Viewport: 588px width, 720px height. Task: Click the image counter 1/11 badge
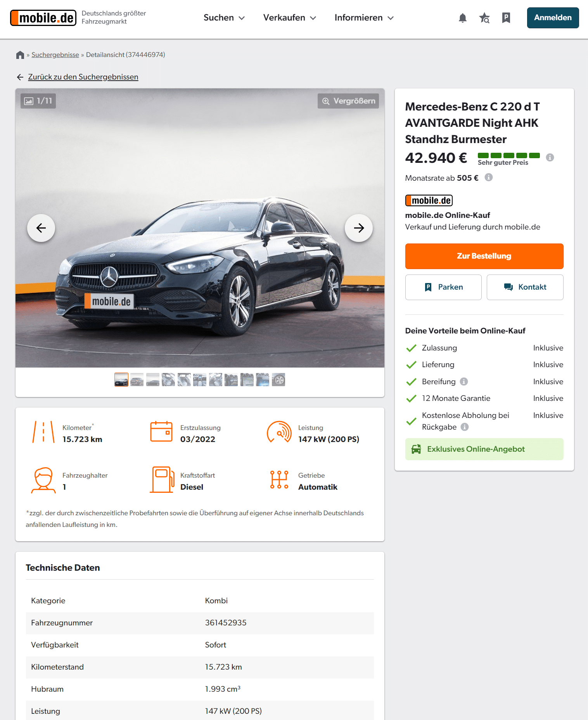click(38, 101)
